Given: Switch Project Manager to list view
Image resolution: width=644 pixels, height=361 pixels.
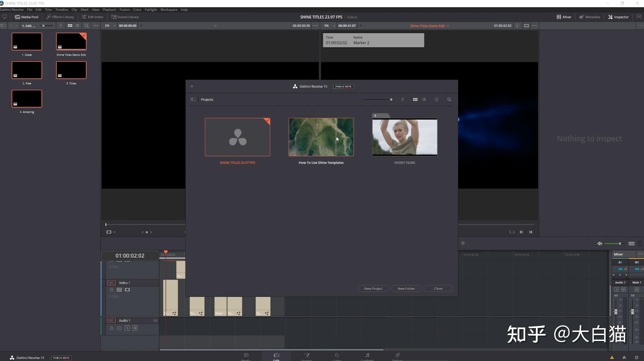Looking at the screenshot, I should 424,99.
